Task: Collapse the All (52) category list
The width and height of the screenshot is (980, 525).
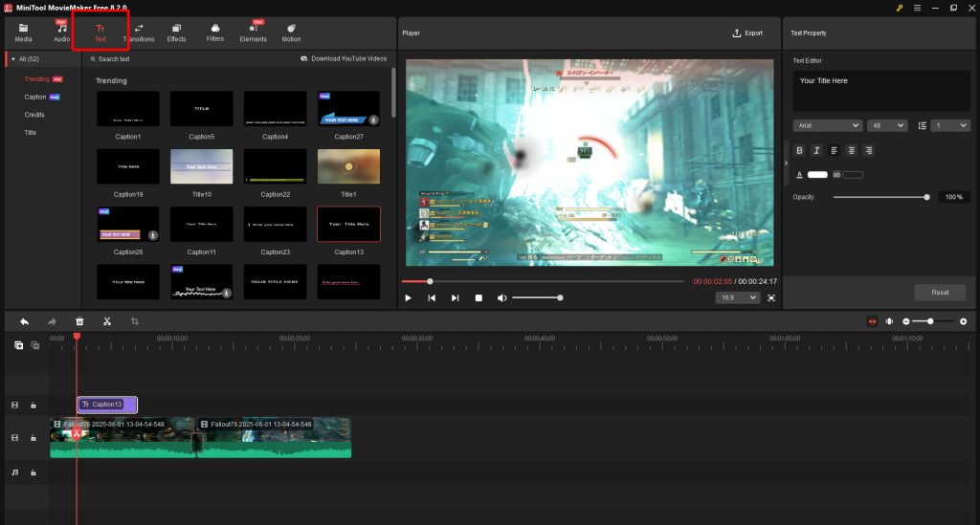Action: (13, 59)
